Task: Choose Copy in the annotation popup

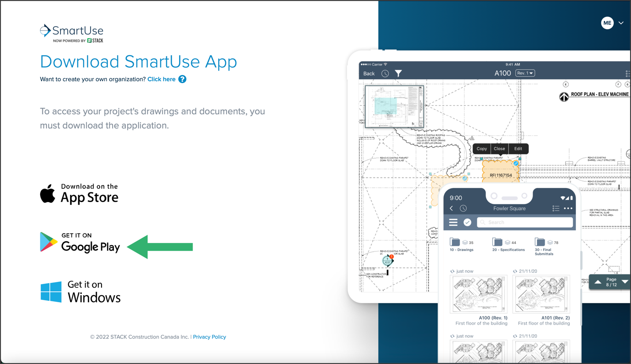Action: [x=482, y=149]
